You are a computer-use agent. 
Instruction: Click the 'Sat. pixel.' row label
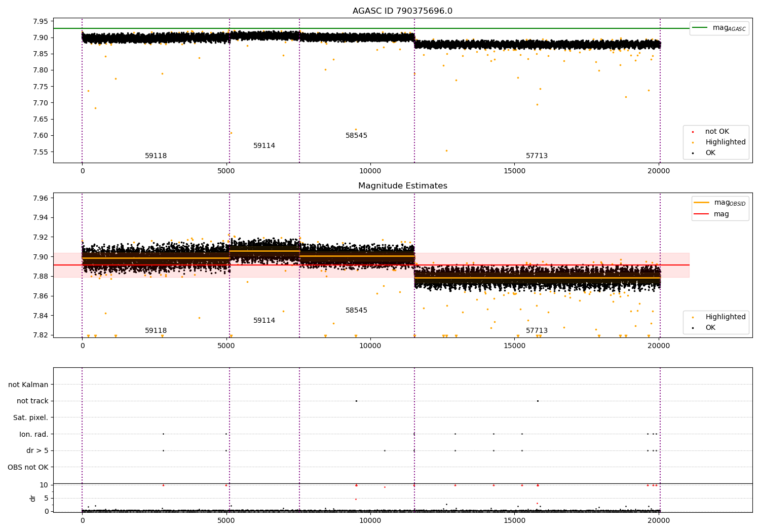[30, 418]
